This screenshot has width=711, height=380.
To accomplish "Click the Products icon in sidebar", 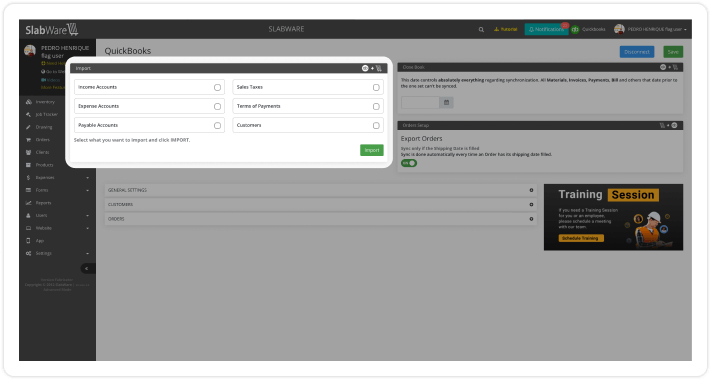I will [29, 165].
